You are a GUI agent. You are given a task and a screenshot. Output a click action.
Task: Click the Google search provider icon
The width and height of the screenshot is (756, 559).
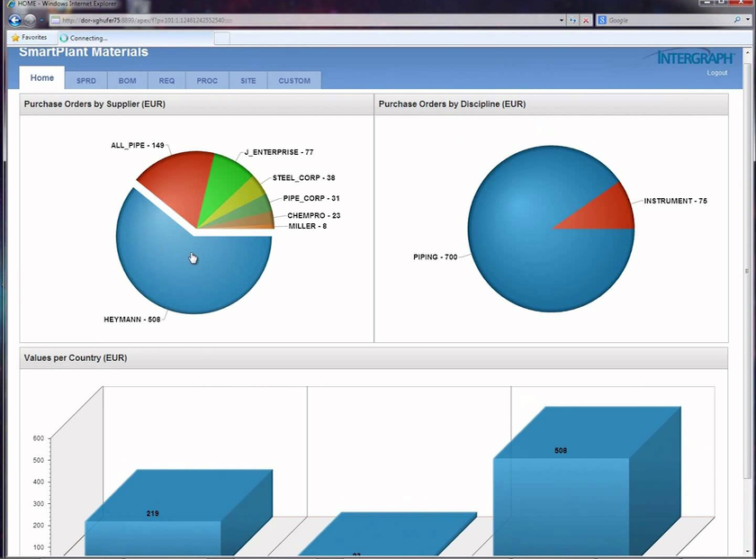[x=603, y=20]
